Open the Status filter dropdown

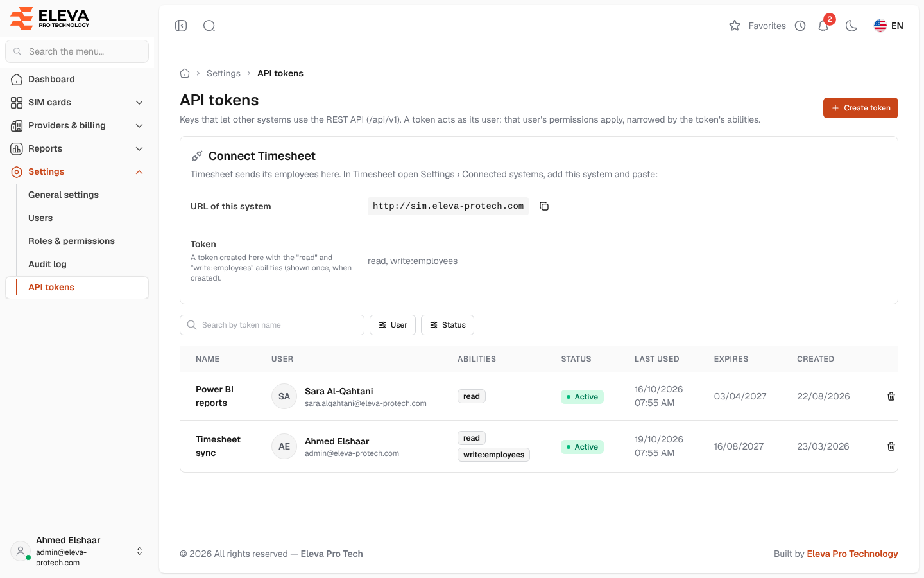[447, 325]
